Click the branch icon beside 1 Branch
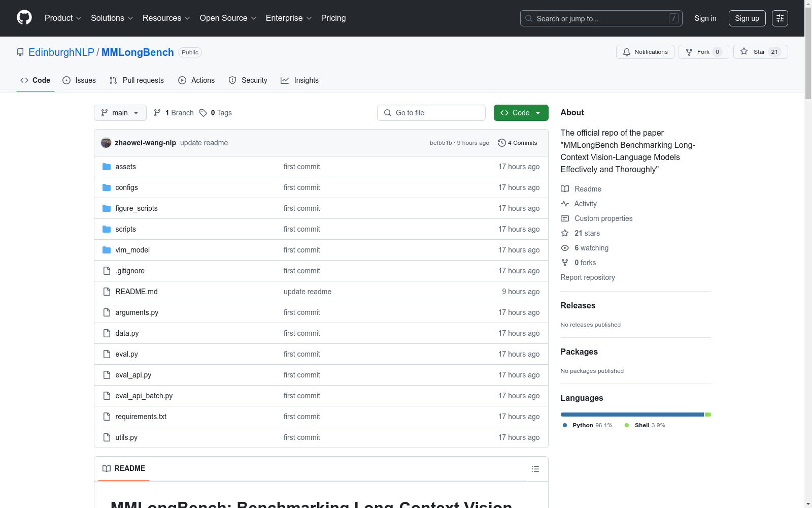This screenshot has height=508, width=812. pos(157,113)
